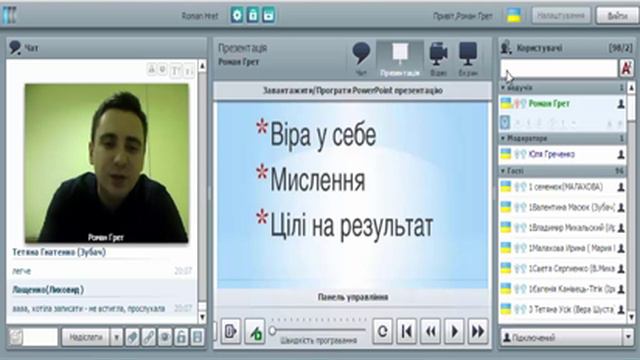
Task: Click the application logo icon
Action: pyautogui.click(x=9, y=15)
